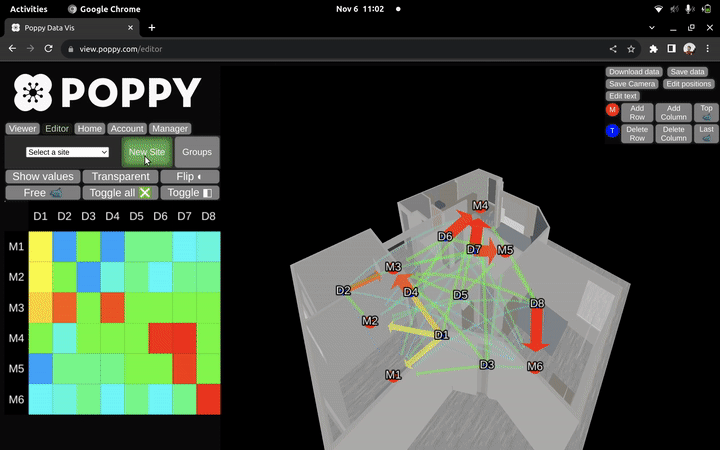Open the Manager tab
This screenshot has height=450, width=720.
(170, 129)
